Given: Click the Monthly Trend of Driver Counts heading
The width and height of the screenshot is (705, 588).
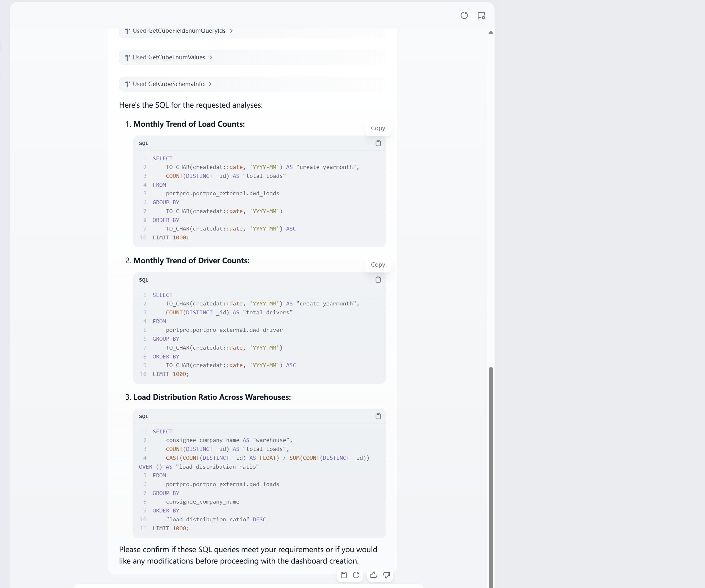Looking at the screenshot, I should (x=191, y=261).
